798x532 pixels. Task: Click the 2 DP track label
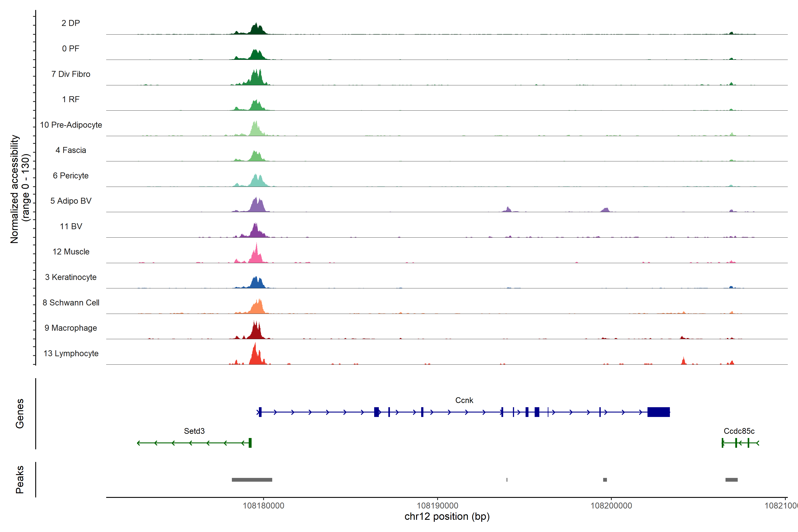tap(70, 23)
